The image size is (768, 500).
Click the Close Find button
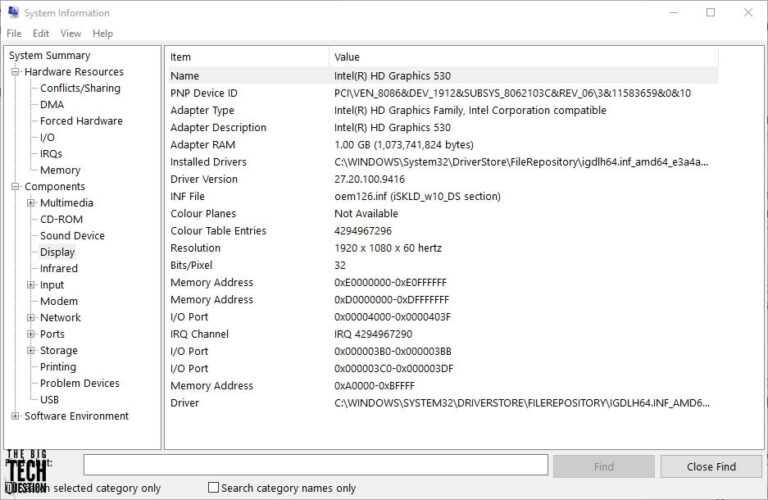pyautogui.click(x=711, y=467)
